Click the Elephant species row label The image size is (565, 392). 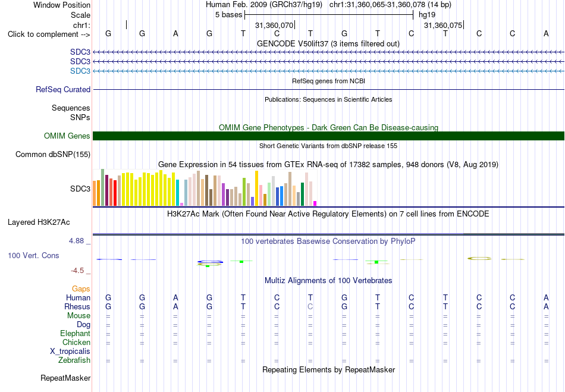(x=75, y=334)
